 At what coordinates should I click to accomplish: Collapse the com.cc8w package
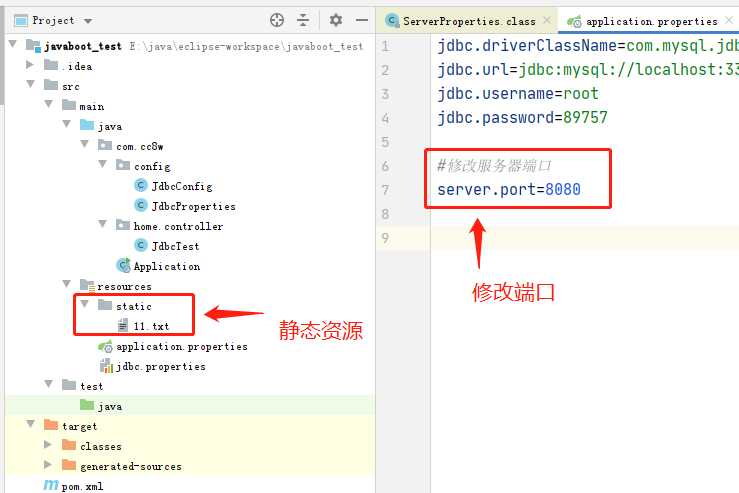(x=85, y=144)
